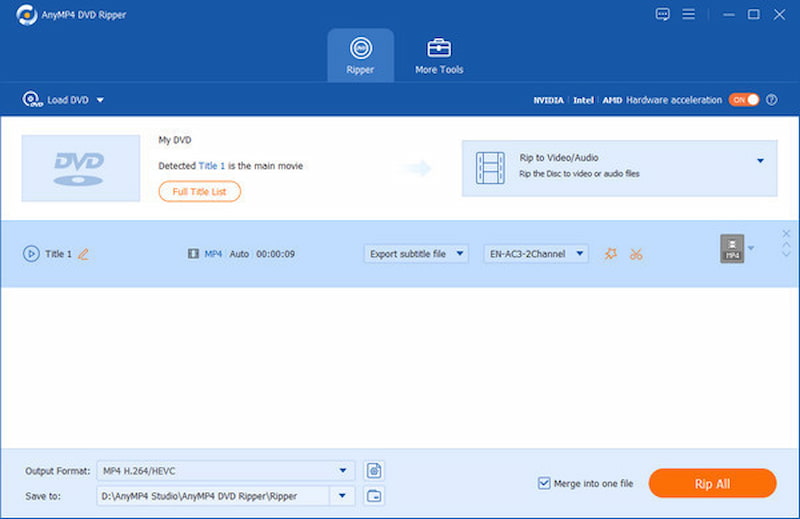
Task: Click the scissors cut icon
Action: pos(635,254)
